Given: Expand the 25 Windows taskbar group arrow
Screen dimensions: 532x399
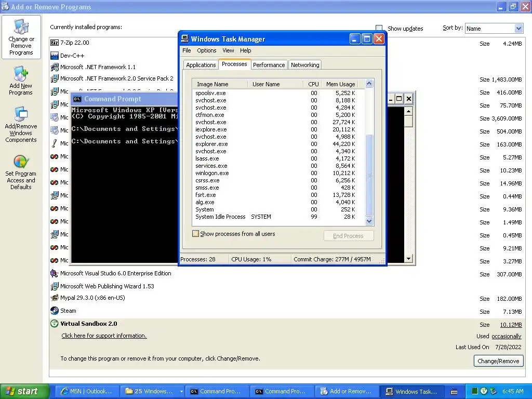Looking at the screenshot, I should 181,392.
